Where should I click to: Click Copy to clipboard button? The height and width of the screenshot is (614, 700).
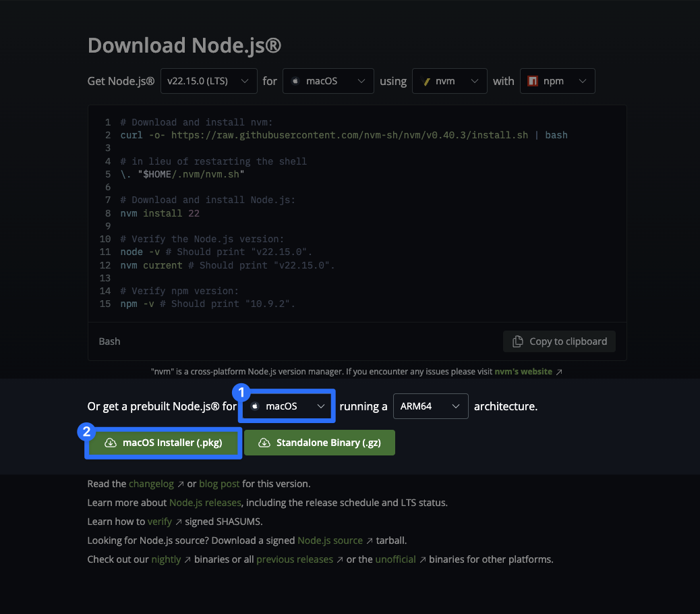[559, 341]
